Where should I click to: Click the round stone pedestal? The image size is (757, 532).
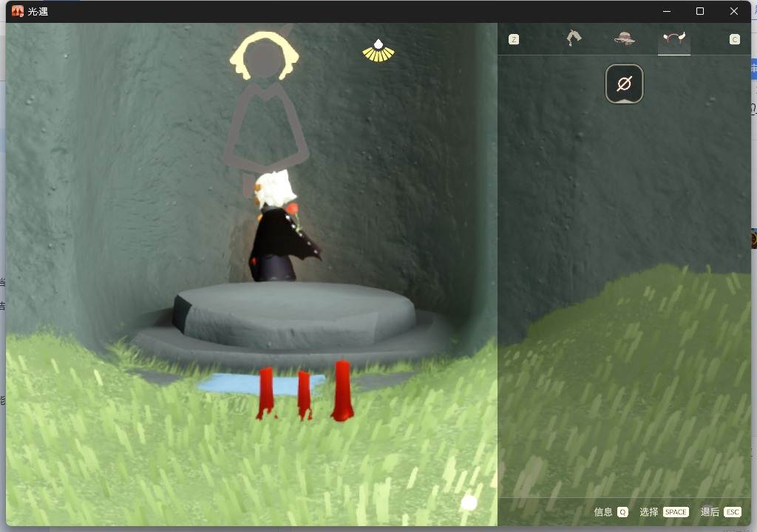pyautogui.click(x=294, y=315)
